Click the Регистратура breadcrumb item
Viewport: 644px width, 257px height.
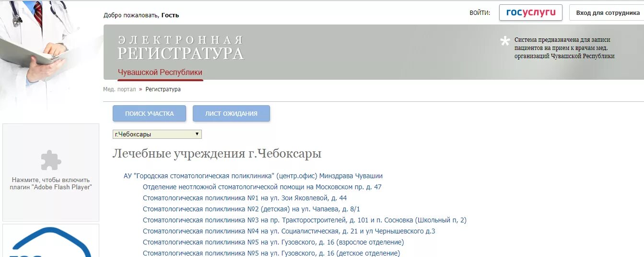pyautogui.click(x=163, y=89)
